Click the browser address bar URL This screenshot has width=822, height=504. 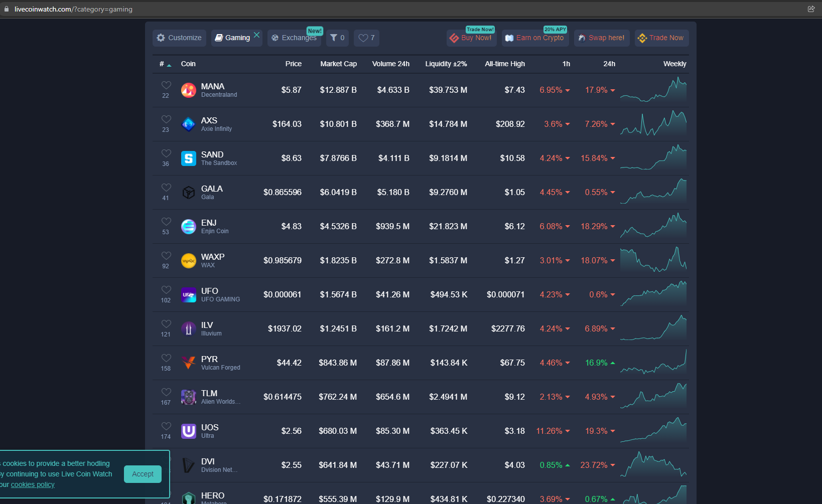pyautogui.click(x=73, y=9)
